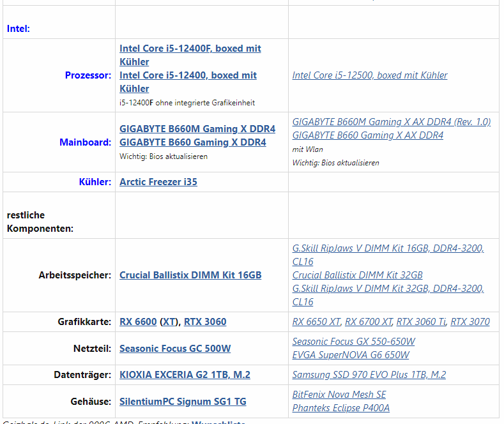This screenshot has width=504, height=424.
Task: Open GIGABYTE B660M Gaming X DDR4 link
Action: [x=197, y=129]
